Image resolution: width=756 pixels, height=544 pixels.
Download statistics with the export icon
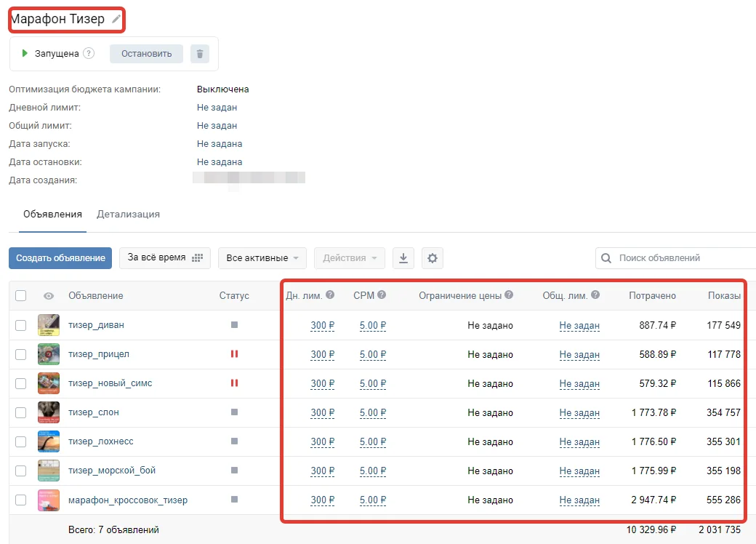[403, 258]
